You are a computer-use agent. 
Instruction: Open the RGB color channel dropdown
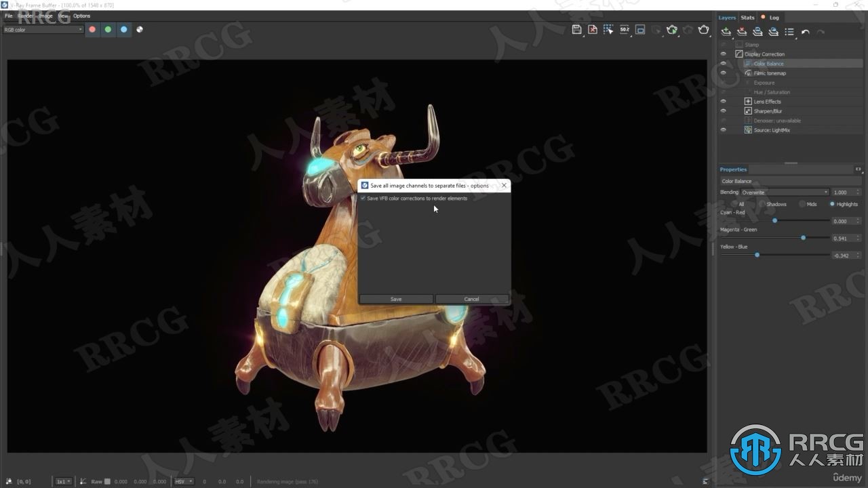click(x=43, y=30)
